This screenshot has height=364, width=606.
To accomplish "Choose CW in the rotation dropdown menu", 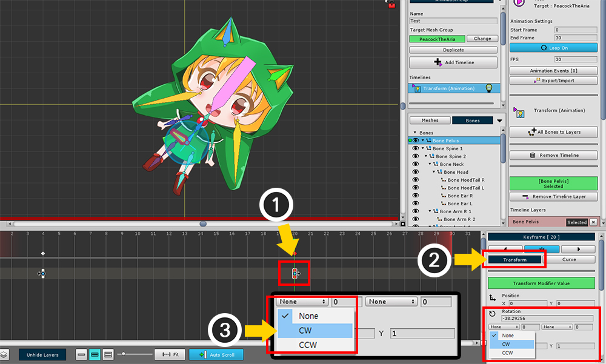I will (x=511, y=344).
